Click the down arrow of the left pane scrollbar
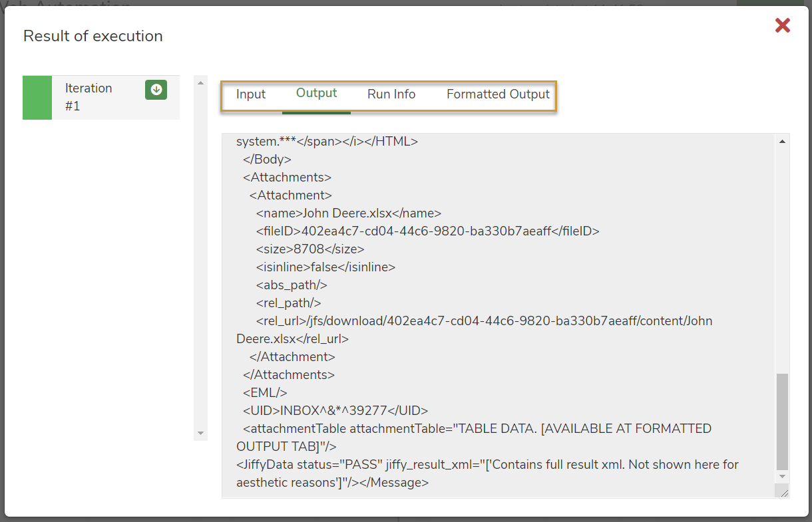The height and width of the screenshot is (522, 812). point(200,433)
